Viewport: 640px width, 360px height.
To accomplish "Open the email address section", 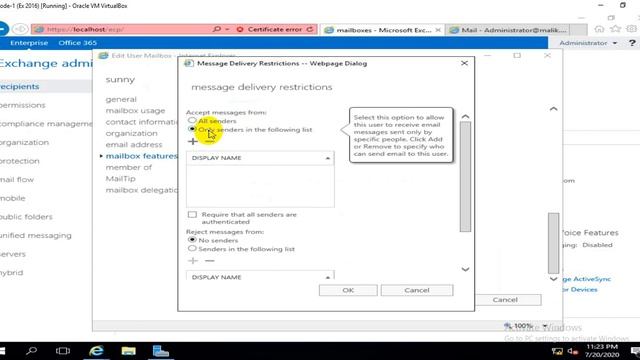I will 134,144.
